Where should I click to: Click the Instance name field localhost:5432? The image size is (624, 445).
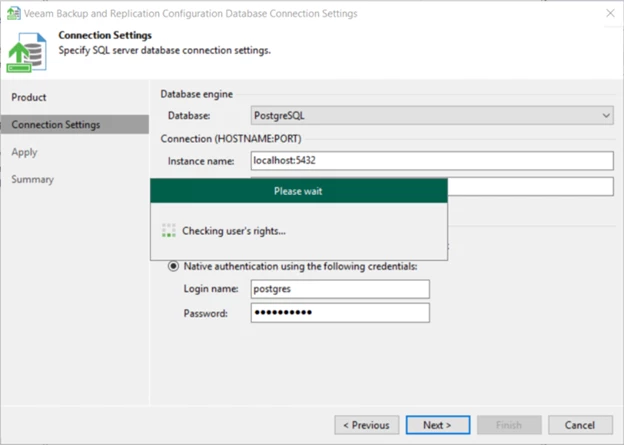[x=432, y=161]
